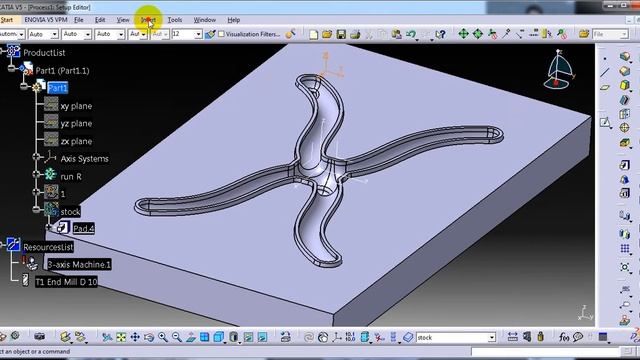Click the Undo arrow icon

click(x=411, y=35)
